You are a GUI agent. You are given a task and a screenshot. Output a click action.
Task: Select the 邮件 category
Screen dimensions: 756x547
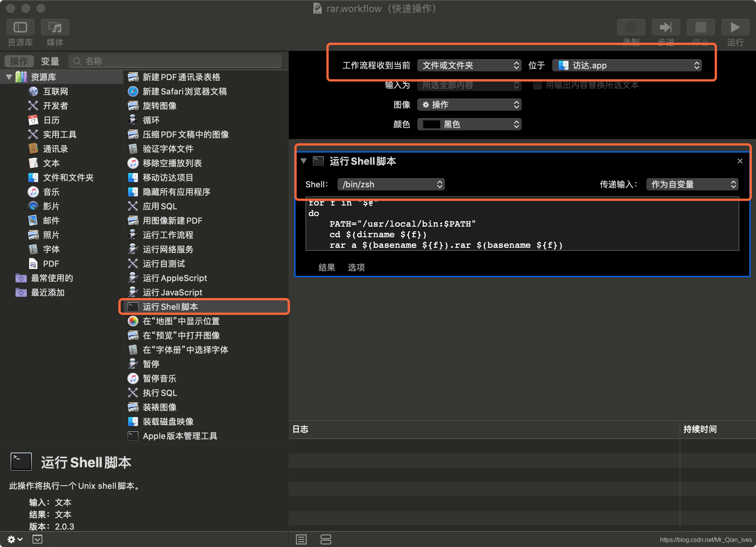51,221
